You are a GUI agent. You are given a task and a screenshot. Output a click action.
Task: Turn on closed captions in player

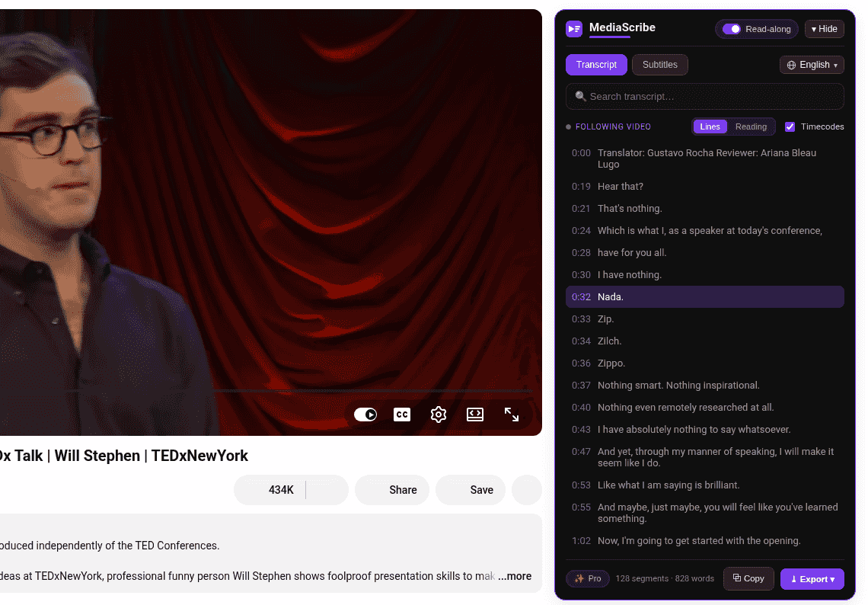point(402,415)
